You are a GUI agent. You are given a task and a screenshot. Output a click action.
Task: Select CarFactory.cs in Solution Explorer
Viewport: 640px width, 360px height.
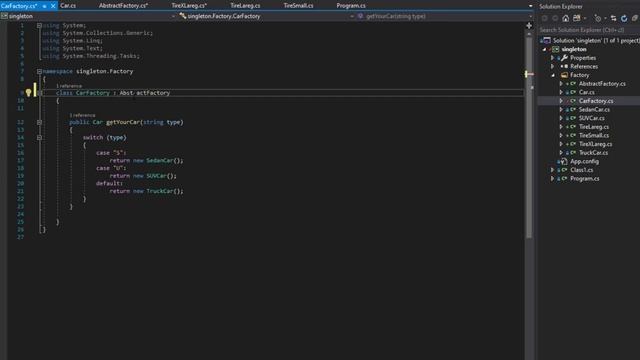596,101
